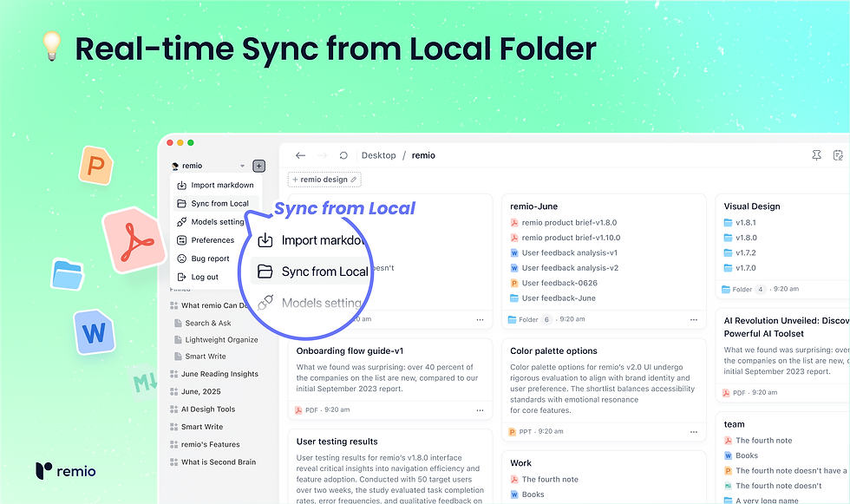Screen dimensions: 850x504
Task: Choose Import markdown from the menu
Action: (216, 186)
